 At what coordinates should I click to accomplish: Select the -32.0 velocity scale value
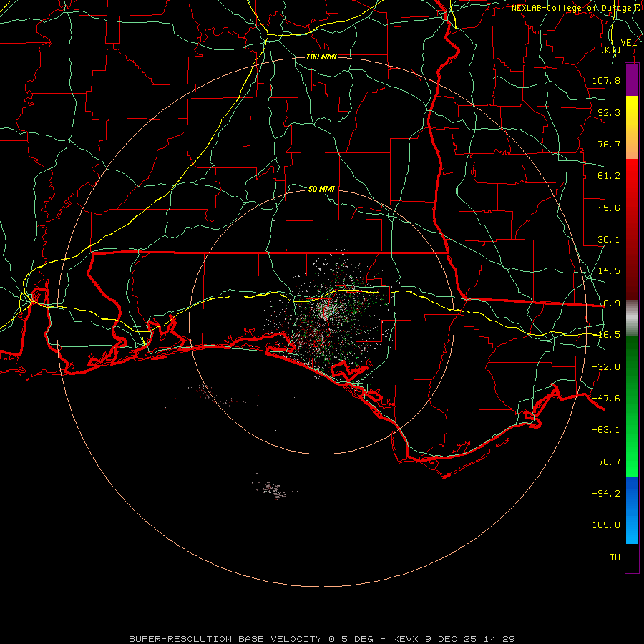pos(606,367)
